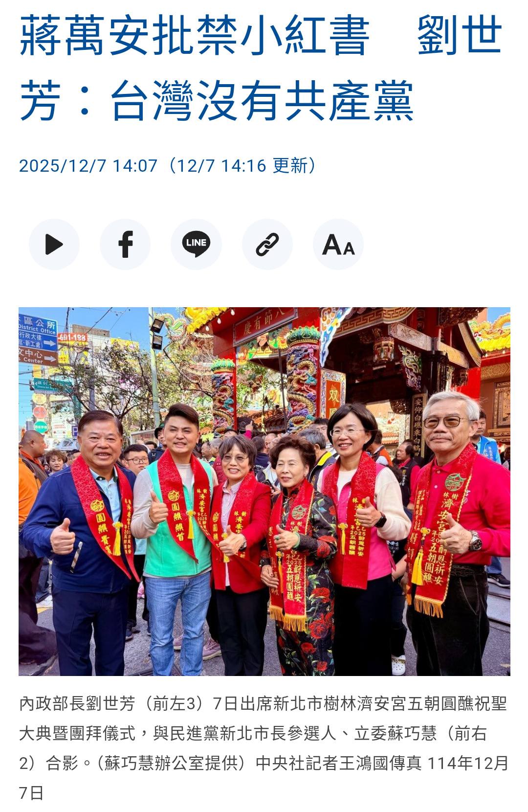The height and width of the screenshot is (812, 528).
Task: Tap the man in blue jacket
Action: [x=81, y=543]
